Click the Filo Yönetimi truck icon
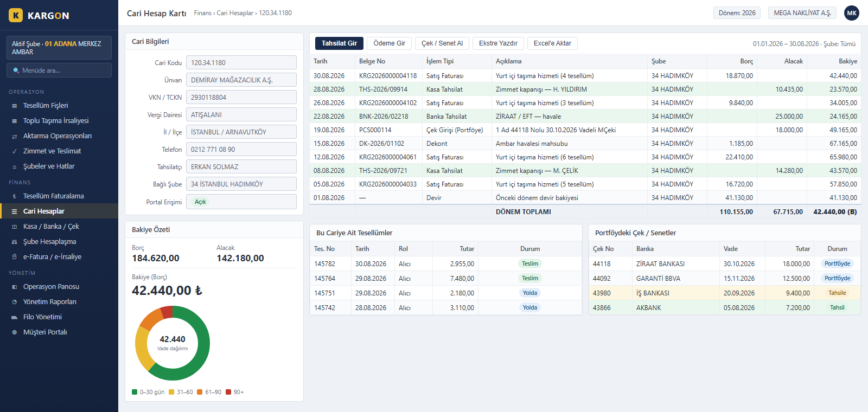Screen dimensions: 868x412 pos(15,317)
